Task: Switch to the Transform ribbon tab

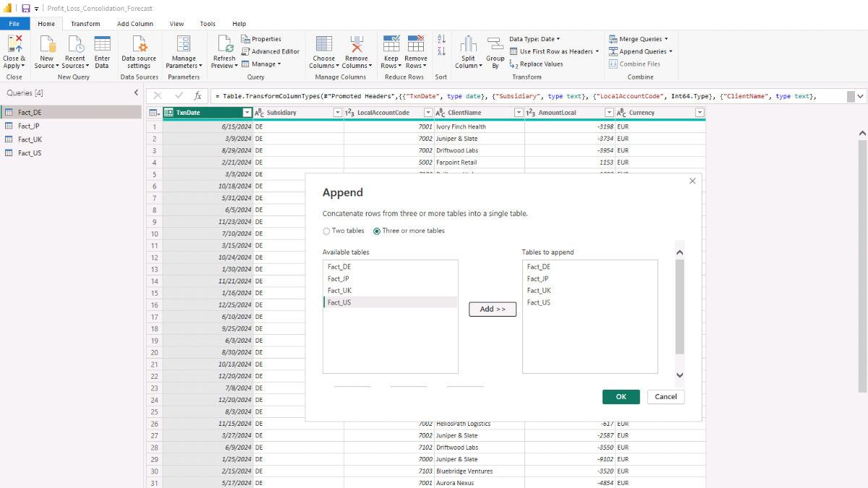Action: (85, 24)
